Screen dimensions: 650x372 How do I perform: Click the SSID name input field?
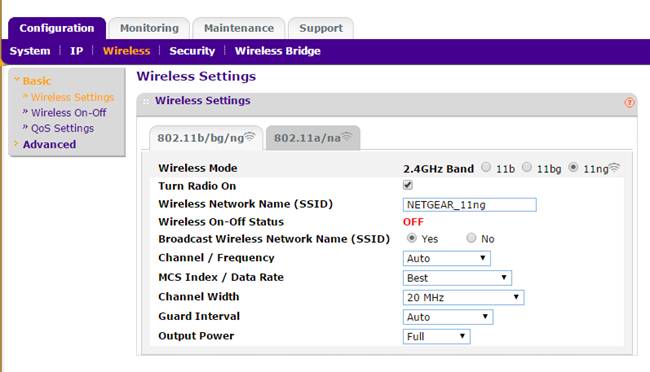(469, 204)
